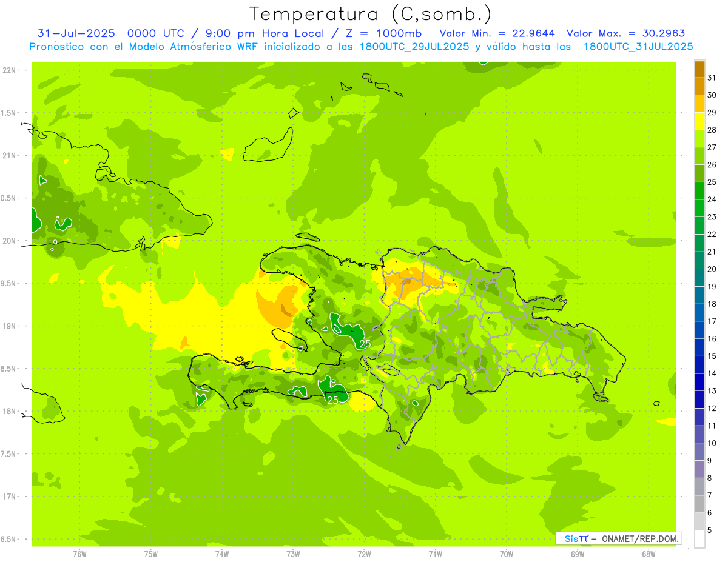Click the title 'Temperatura (C,somb.)'
The image size is (728, 562).
(370, 14)
